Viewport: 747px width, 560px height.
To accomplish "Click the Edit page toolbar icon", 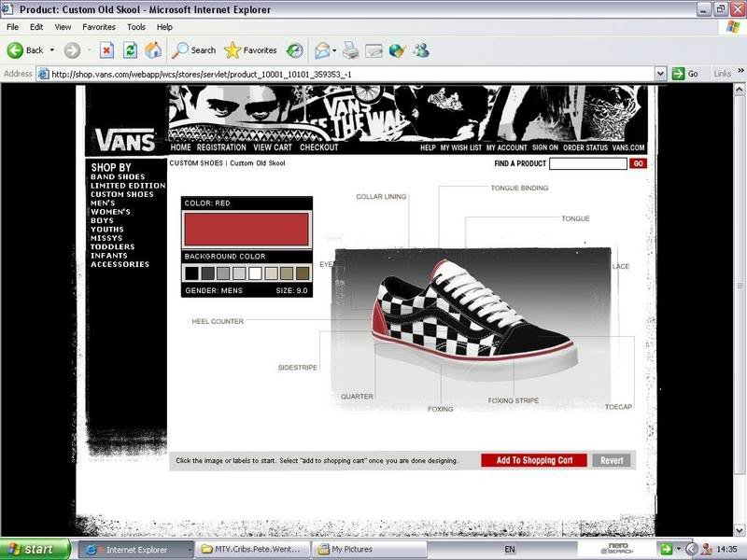I will (374, 50).
